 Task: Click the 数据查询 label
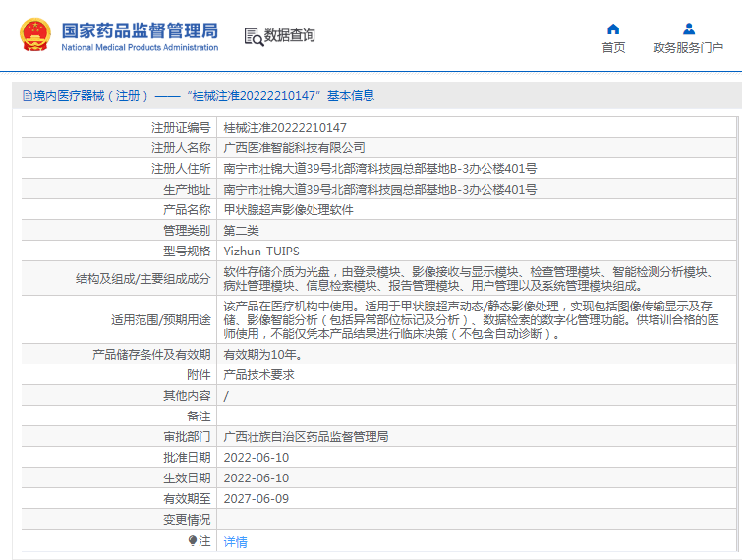[289, 35]
